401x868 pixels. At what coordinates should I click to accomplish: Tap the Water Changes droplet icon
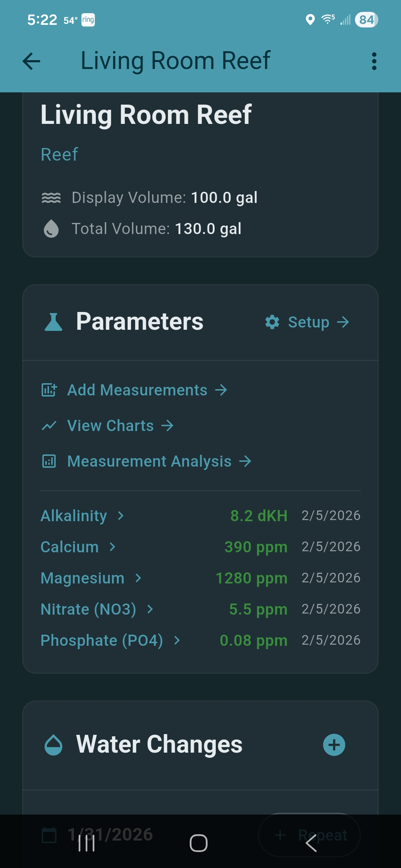[x=53, y=745]
